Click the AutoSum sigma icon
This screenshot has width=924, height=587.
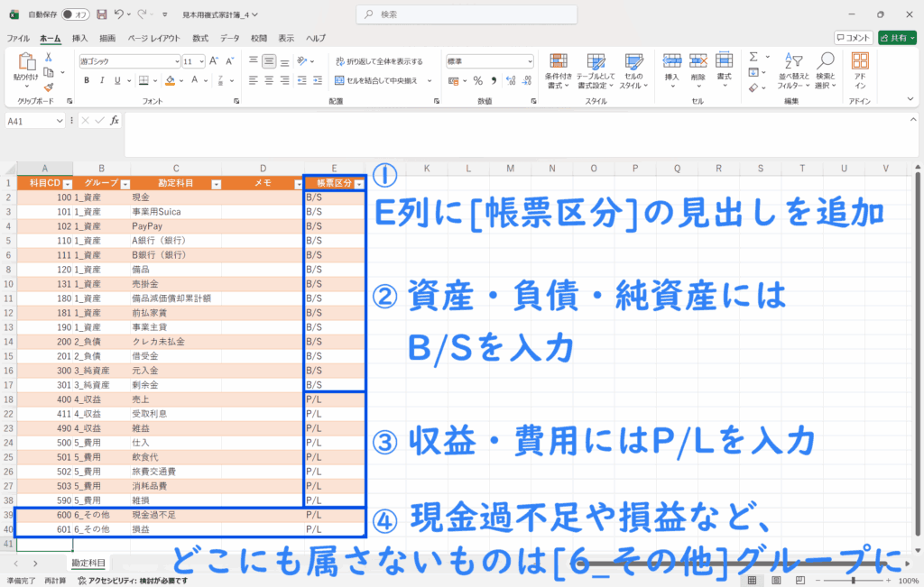click(753, 57)
